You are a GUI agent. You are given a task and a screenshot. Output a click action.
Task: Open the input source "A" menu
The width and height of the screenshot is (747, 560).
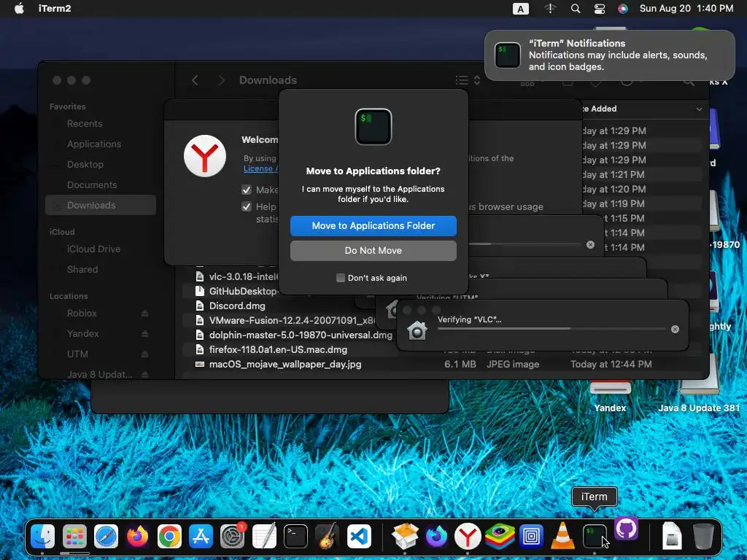[x=521, y=9]
